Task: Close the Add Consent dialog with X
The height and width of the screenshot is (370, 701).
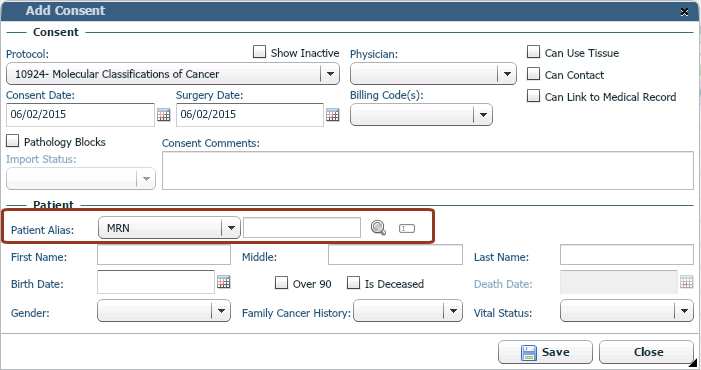Action: click(684, 12)
